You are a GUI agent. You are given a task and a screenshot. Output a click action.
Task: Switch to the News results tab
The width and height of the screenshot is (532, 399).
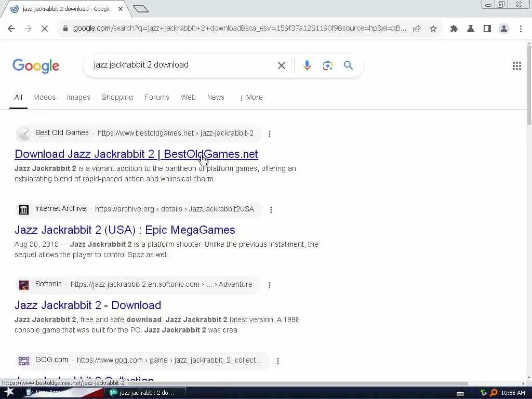(x=216, y=97)
